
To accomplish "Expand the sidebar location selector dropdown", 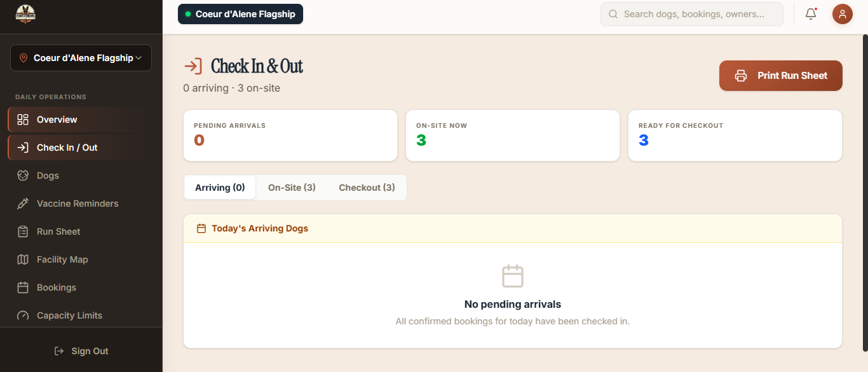I will 81,58.
